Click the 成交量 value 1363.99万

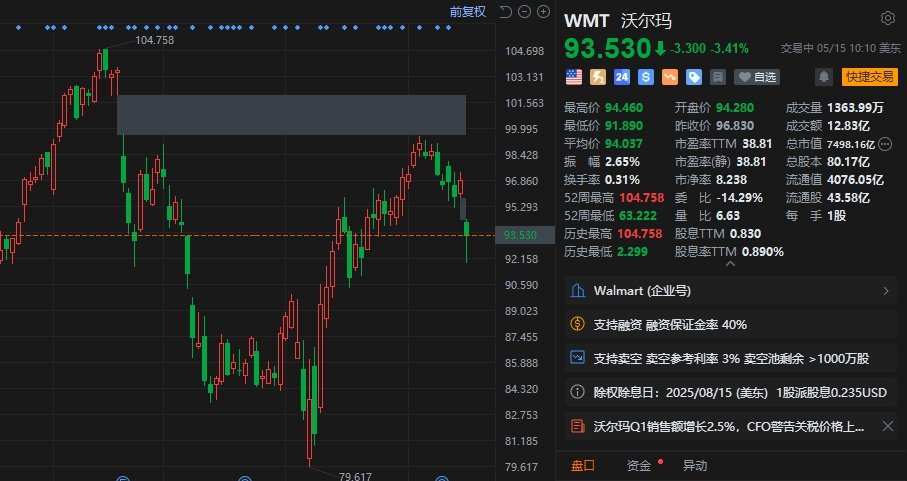click(x=855, y=108)
